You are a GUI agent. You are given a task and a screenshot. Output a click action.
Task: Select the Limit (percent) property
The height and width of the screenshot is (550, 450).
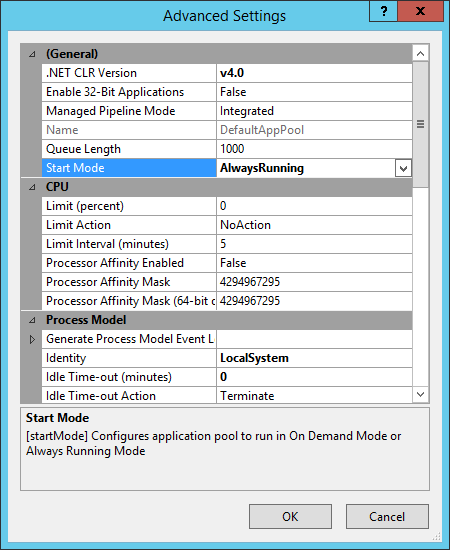[129, 206]
